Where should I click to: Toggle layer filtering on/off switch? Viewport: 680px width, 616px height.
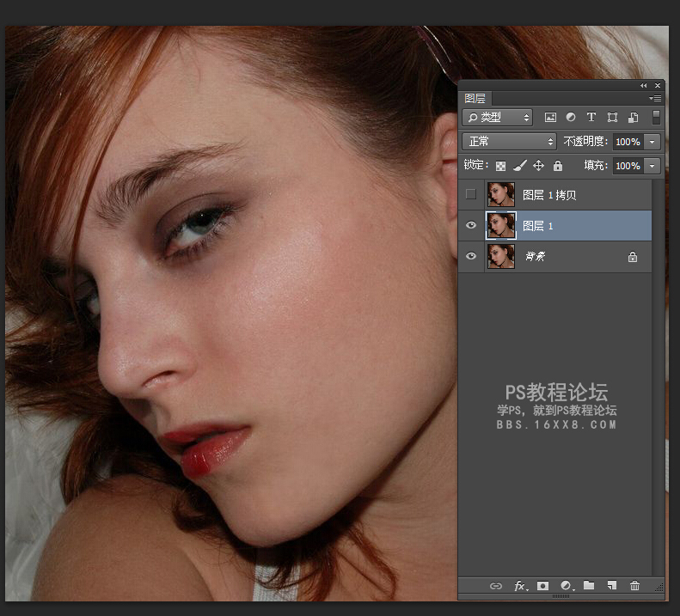point(656,117)
